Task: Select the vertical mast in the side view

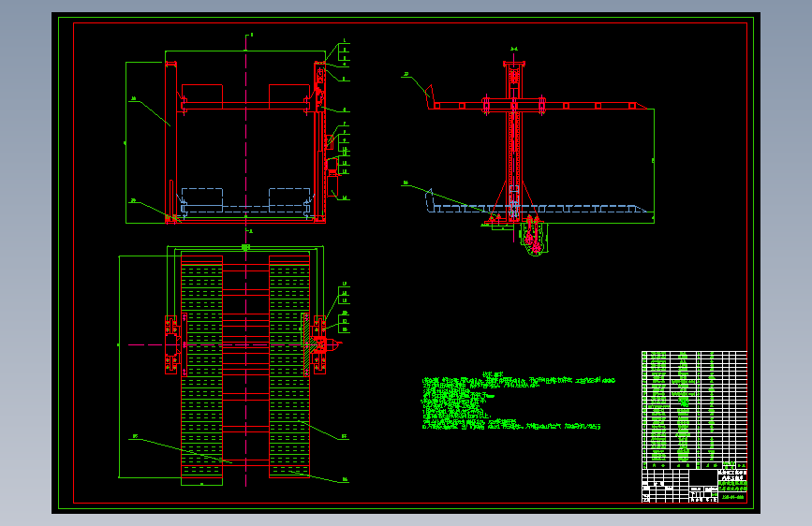Action: tap(514, 142)
